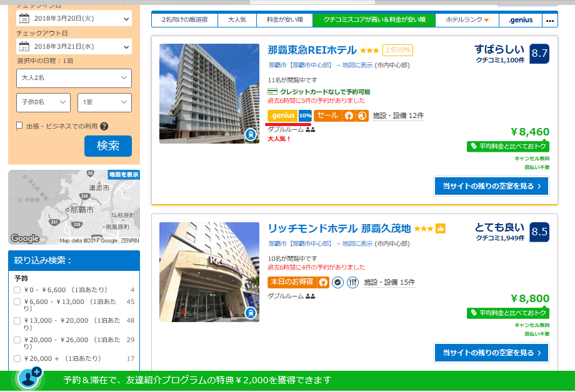Click the two-person occupancy icon on 那覇東急REI

coord(310,130)
